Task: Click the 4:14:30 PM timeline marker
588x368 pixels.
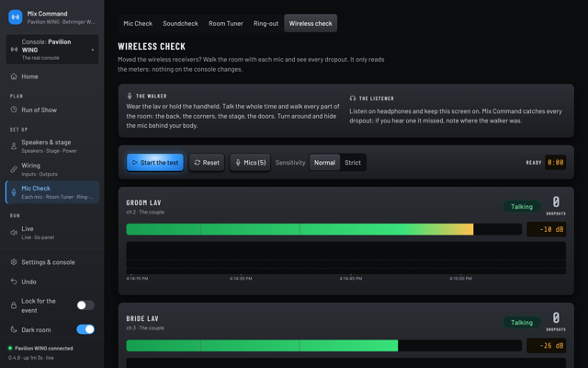Action: pos(241,279)
